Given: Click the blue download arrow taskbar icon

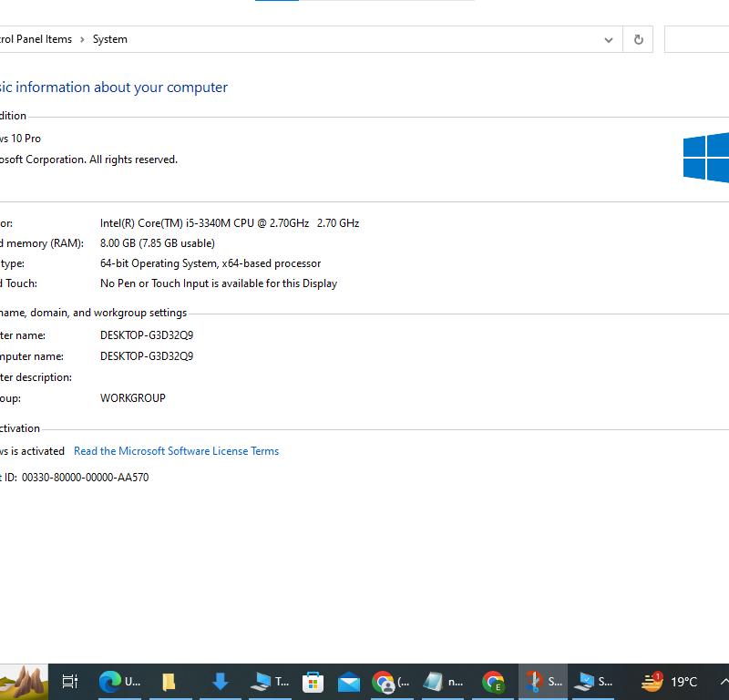Looking at the screenshot, I should tap(220, 681).
